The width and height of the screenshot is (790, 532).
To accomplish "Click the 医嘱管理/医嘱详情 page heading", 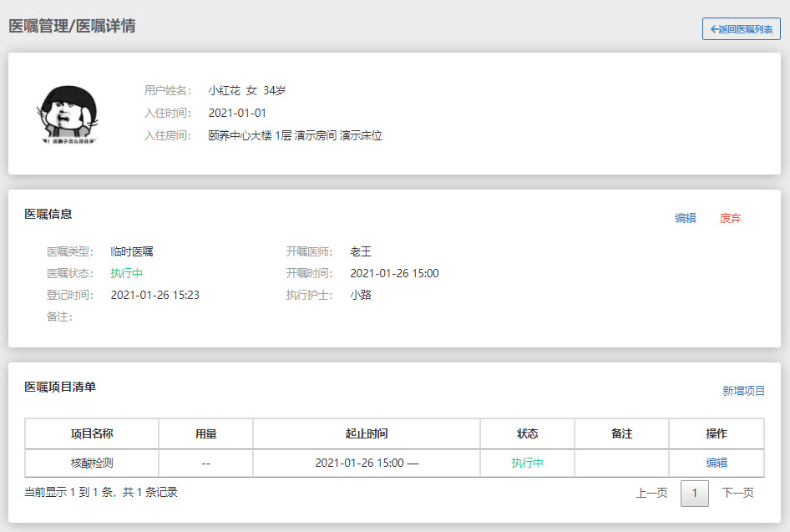I will pyautogui.click(x=72, y=26).
